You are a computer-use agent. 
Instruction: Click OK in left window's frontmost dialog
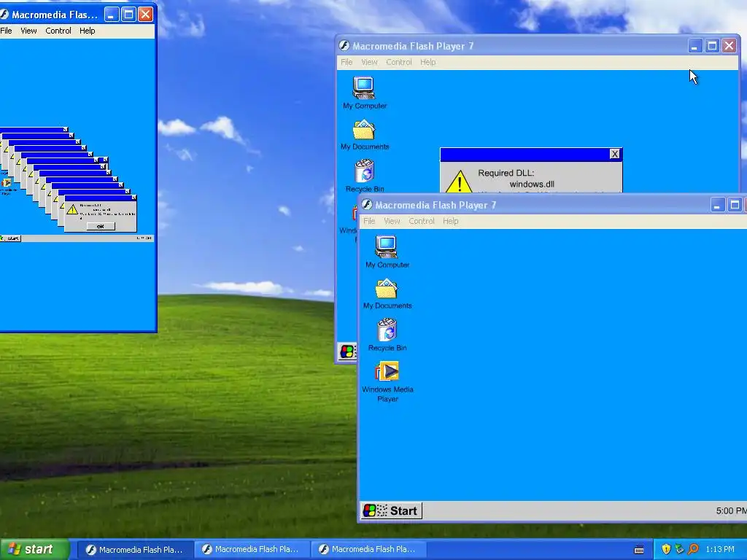(x=101, y=226)
